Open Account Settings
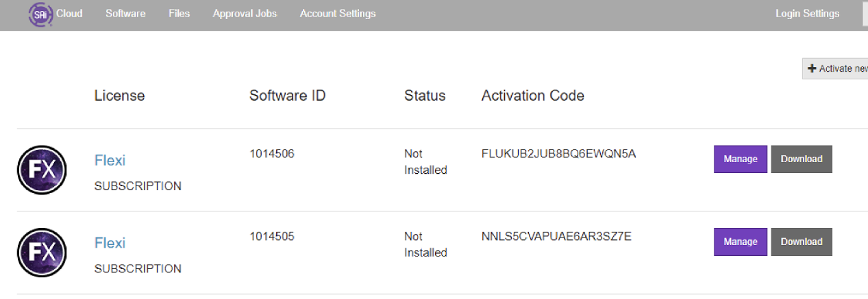The width and height of the screenshot is (868, 299). coord(338,14)
